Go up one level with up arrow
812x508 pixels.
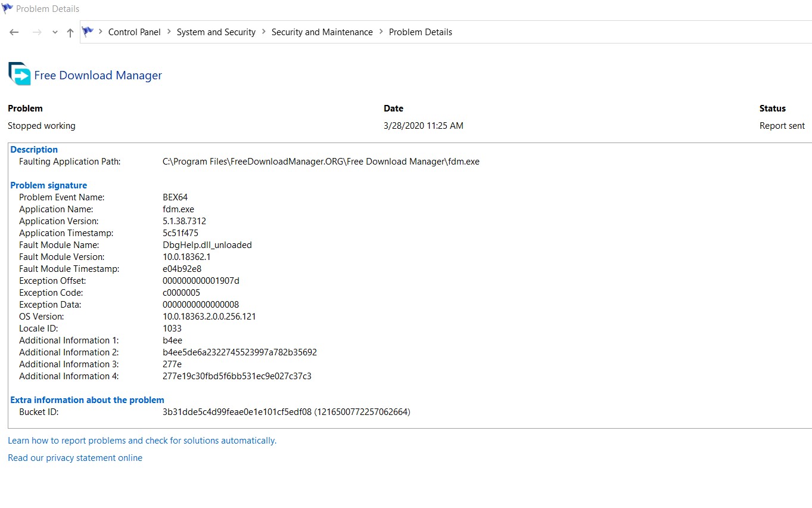[70, 33]
